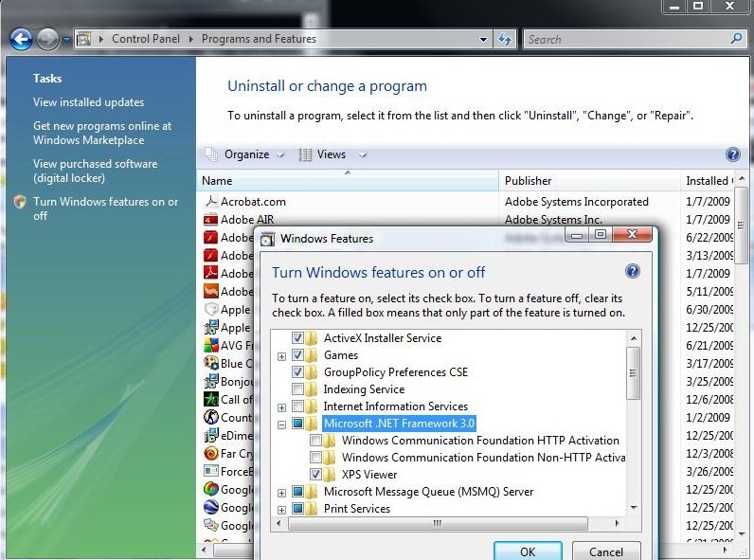Open View purchased software (digital locker) link
This screenshot has height=560, width=754.
96,171
